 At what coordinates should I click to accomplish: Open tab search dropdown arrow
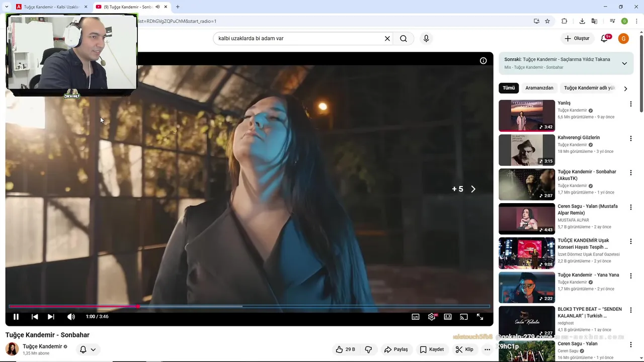(x=7, y=7)
